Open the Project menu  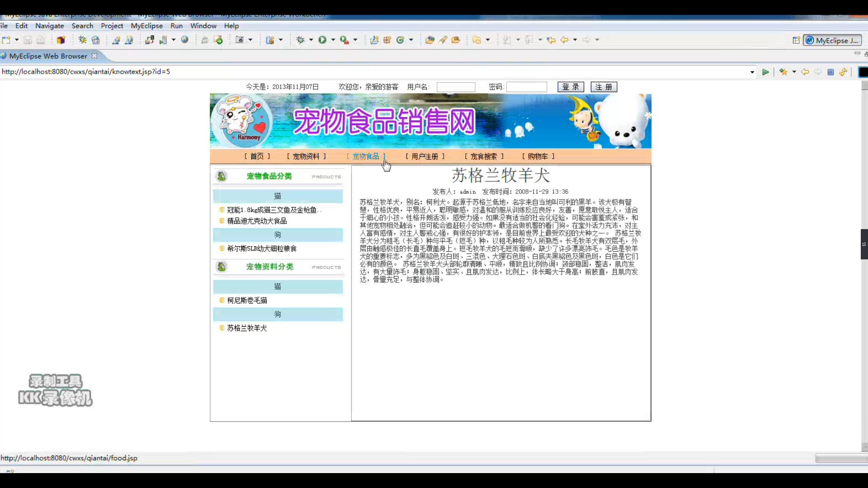(x=112, y=26)
